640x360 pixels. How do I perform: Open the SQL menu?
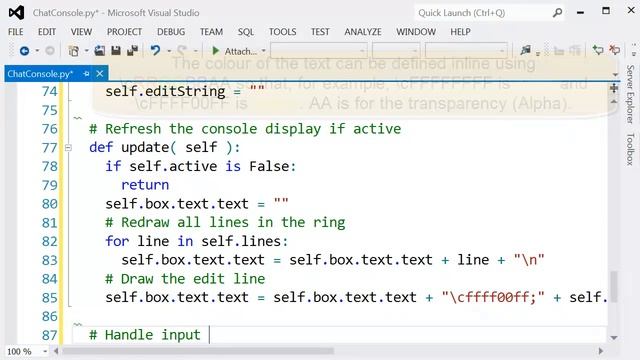(x=246, y=32)
